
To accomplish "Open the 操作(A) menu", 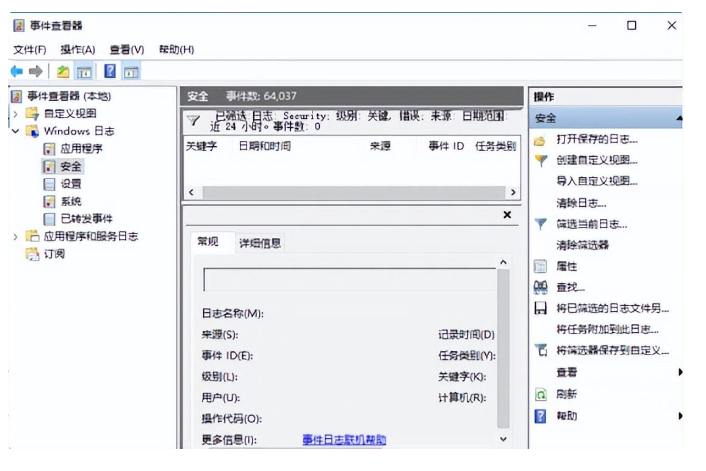I will point(77,50).
